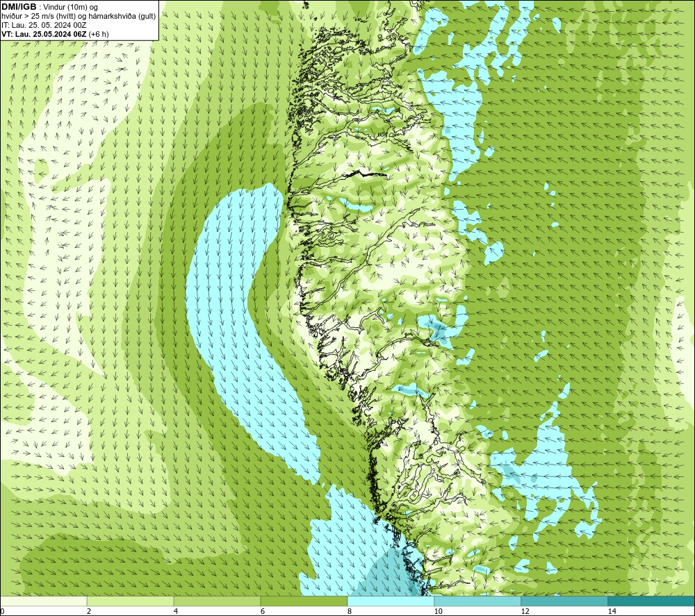Click the scale label '6'
The height and width of the screenshot is (616, 695).
pyautogui.click(x=263, y=611)
